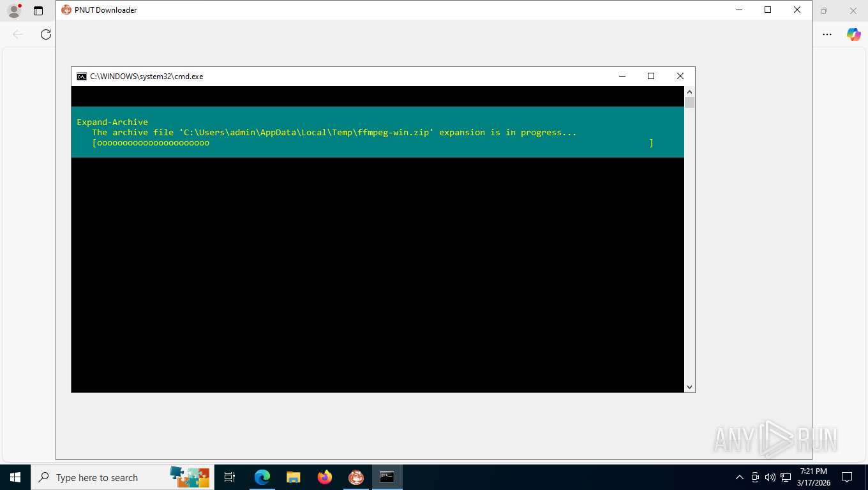The height and width of the screenshot is (490, 868).
Task: Minimize the cmd.exe window
Action: pyautogui.click(x=622, y=76)
